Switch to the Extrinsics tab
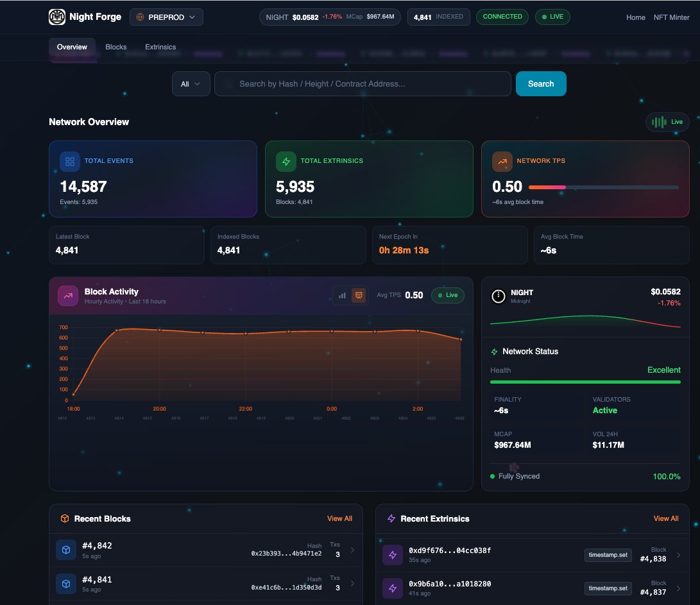This screenshot has width=700, height=605. point(160,47)
